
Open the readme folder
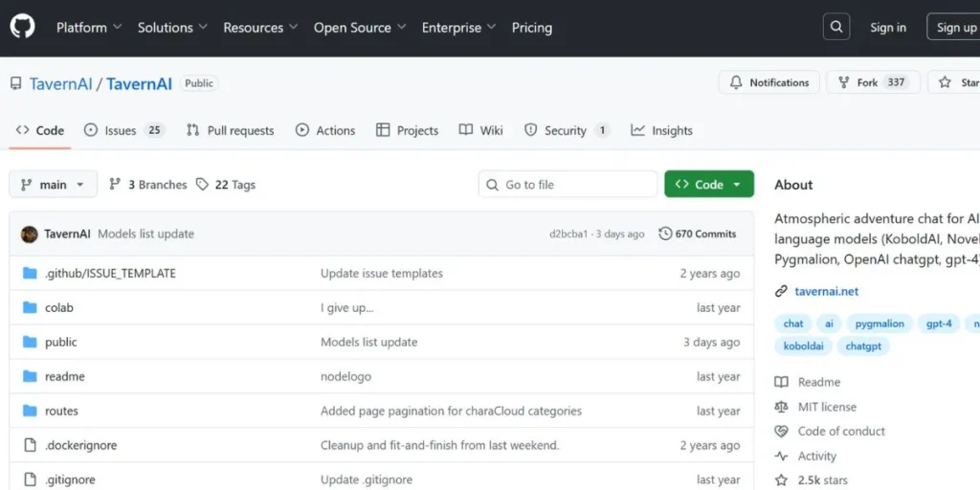pos(64,376)
